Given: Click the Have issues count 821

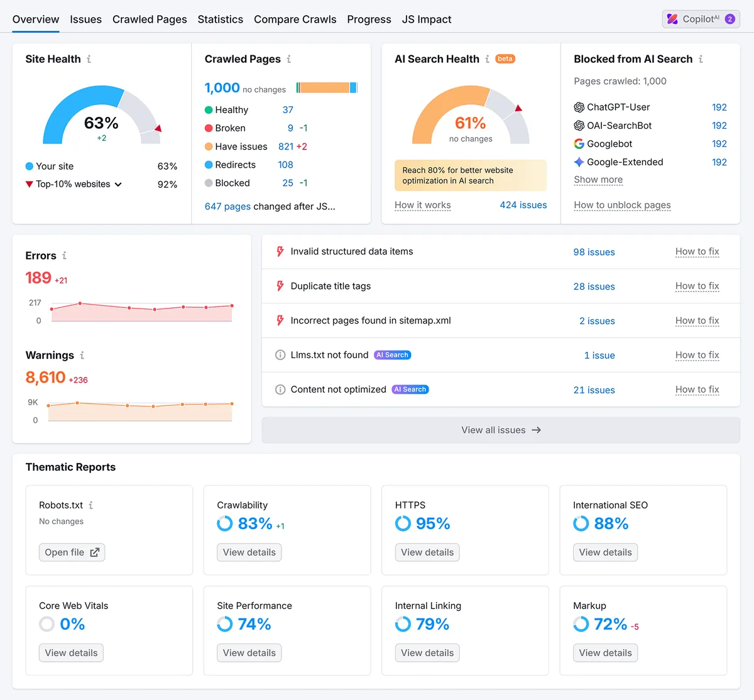Looking at the screenshot, I should pos(286,146).
